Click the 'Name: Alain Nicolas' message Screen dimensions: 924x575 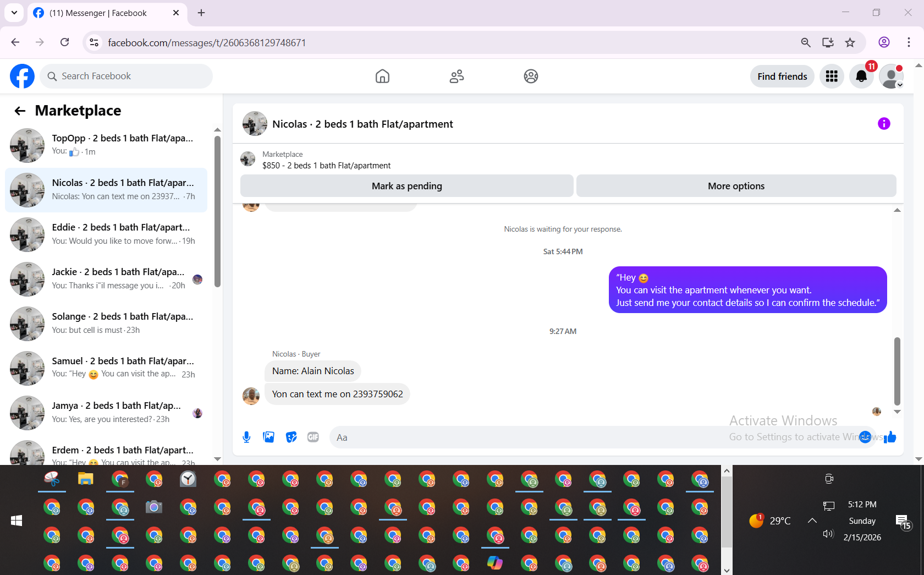tap(313, 371)
